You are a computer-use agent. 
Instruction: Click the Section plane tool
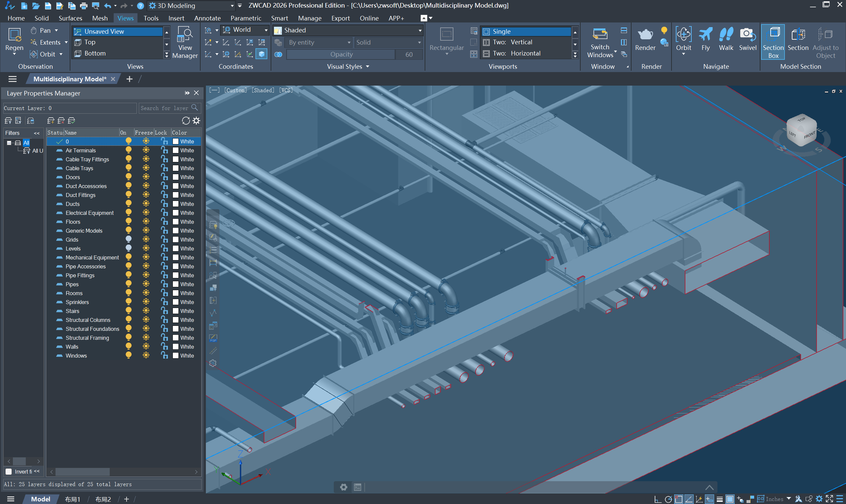tap(798, 39)
